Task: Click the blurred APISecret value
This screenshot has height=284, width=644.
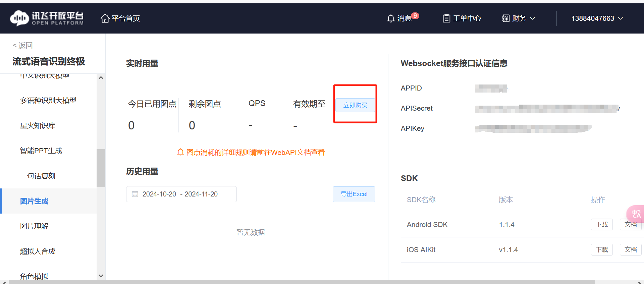Action: click(547, 108)
